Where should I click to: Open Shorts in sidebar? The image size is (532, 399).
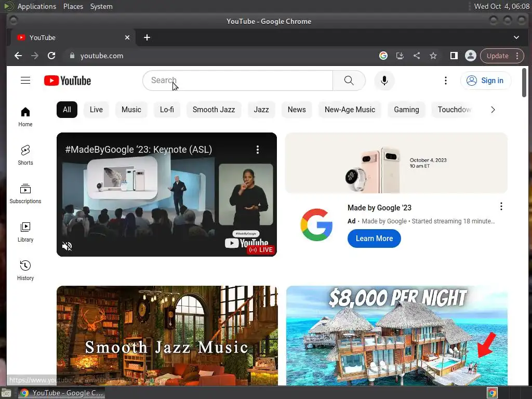click(x=25, y=155)
